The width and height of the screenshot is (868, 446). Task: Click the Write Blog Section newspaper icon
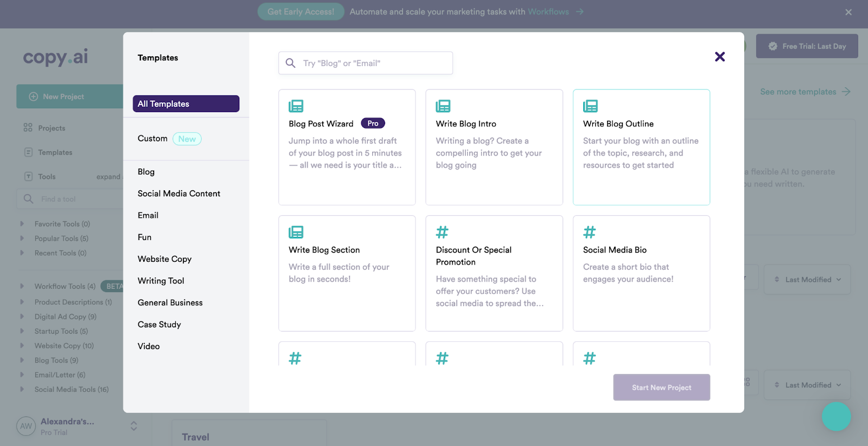point(296,232)
